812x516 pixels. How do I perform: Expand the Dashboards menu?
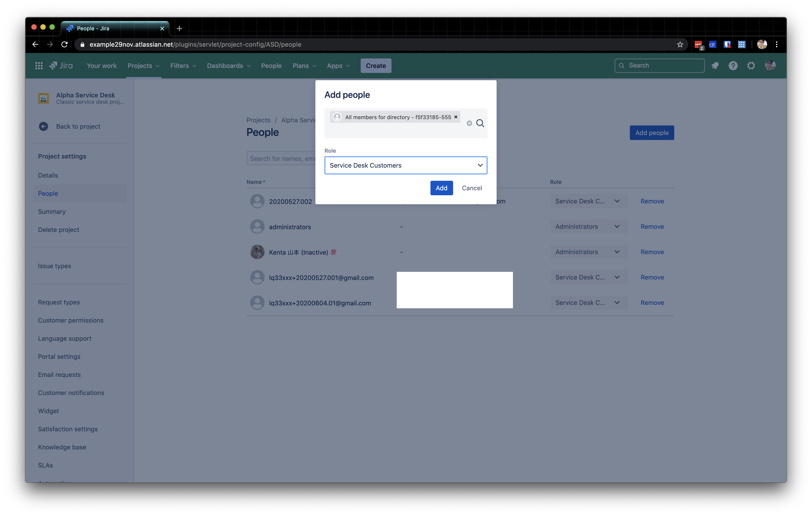tap(229, 66)
